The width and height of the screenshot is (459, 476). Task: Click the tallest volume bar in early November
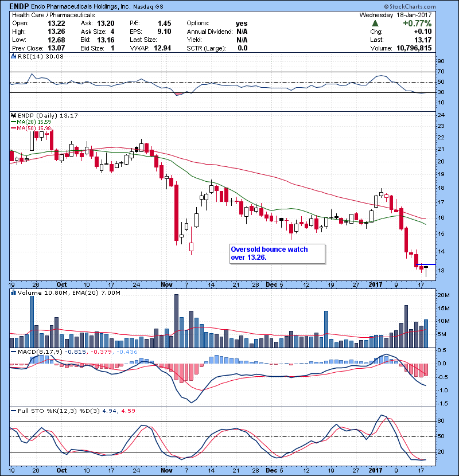pos(177,321)
